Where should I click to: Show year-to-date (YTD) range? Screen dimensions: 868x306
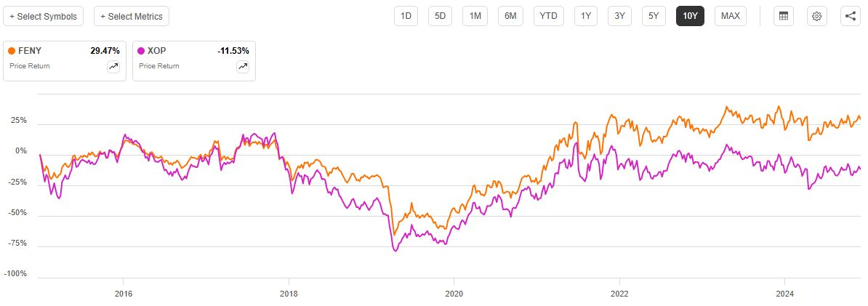[548, 16]
